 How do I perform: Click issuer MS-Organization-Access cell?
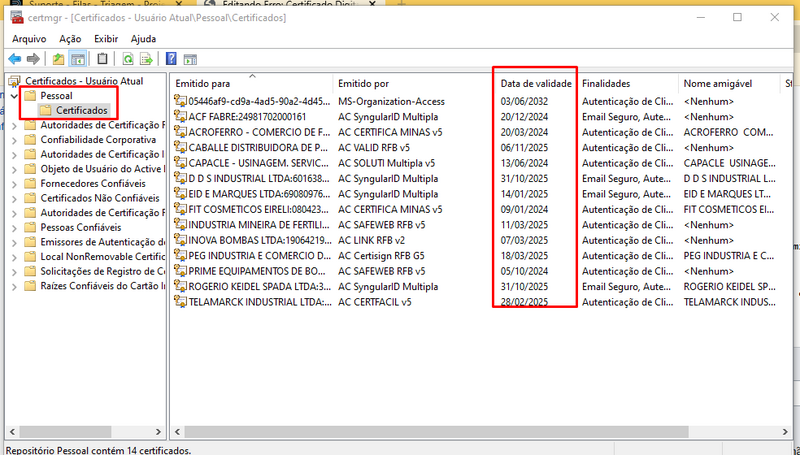[x=391, y=102]
